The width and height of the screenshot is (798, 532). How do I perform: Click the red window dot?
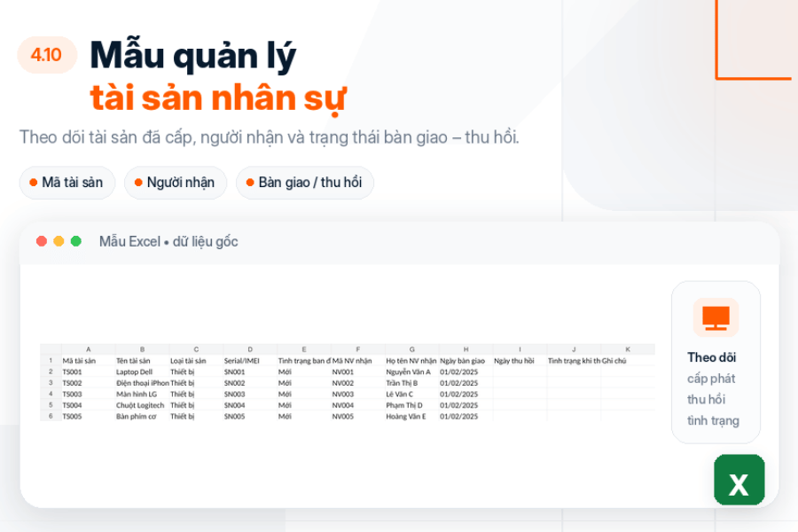coord(42,241)
